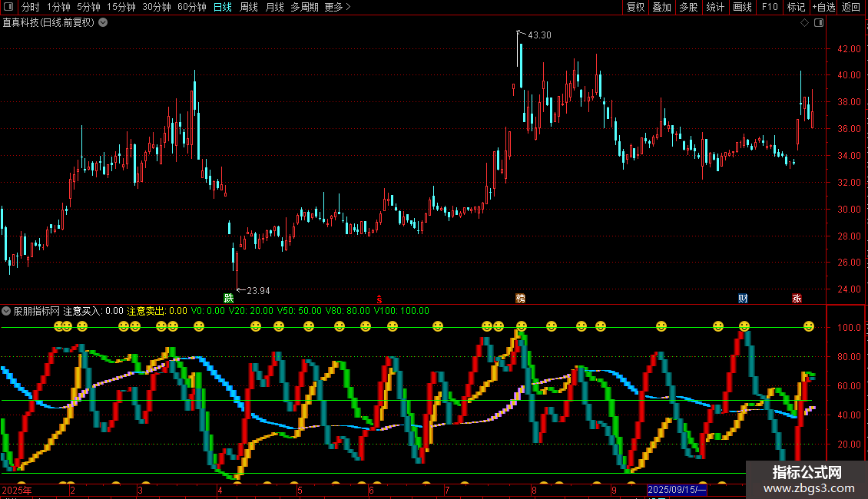The image size is (868, 499).
Task: Switch to 60分钟 chart period
Action: [192, 7]
